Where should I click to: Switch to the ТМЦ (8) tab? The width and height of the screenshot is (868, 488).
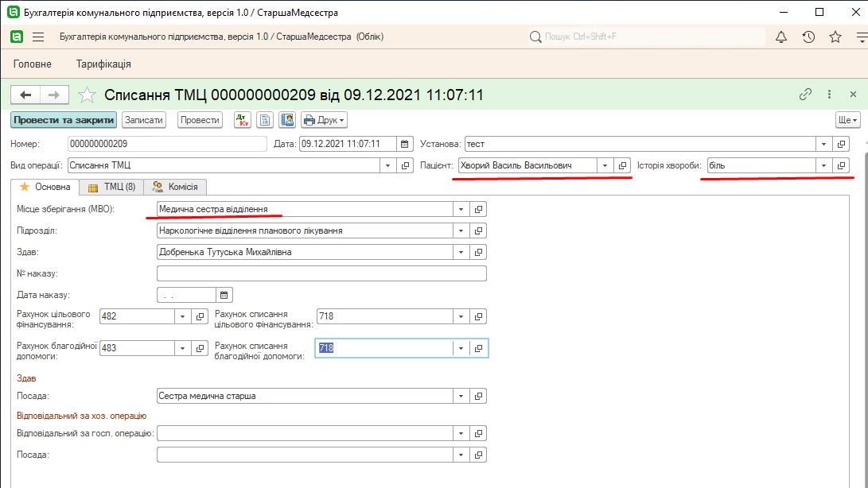pyautogui.click(x=111, y=187)
